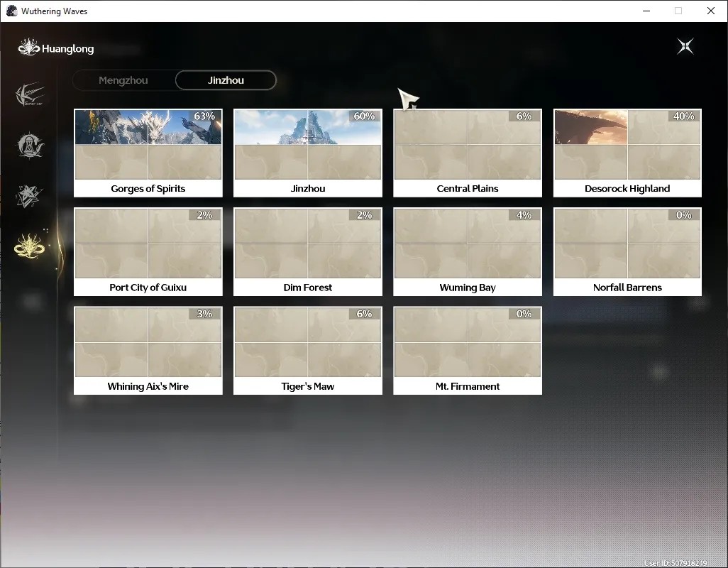Click the 2% badge on Dim Forest
The image size is (728, 568).
click(x=365, y=215)
